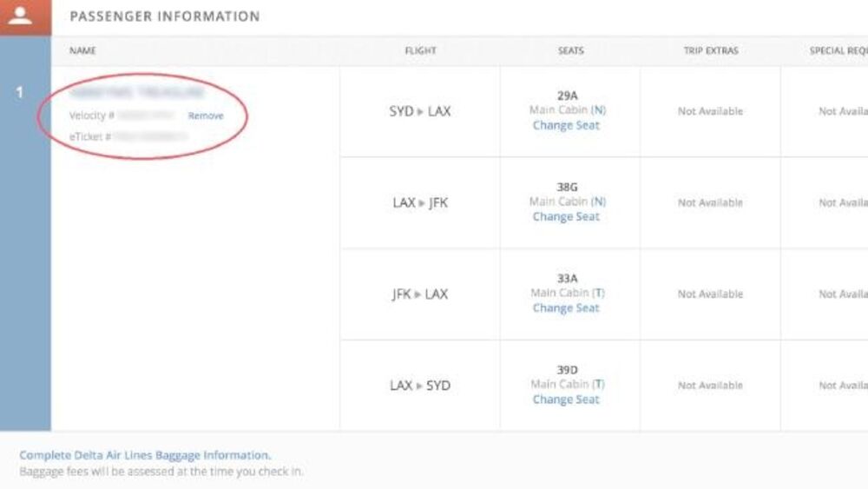The height and width of the screenshot is (489, 868).
Task: Click fare class (T) link for seat 33A
Action: coord(598,293)
